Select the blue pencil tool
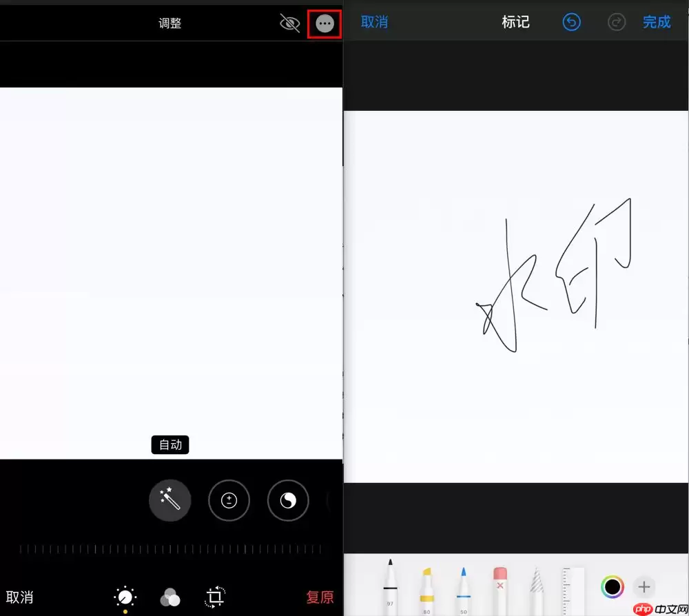The height and width of the screenshot is (616, 689). tap(463, 587)
